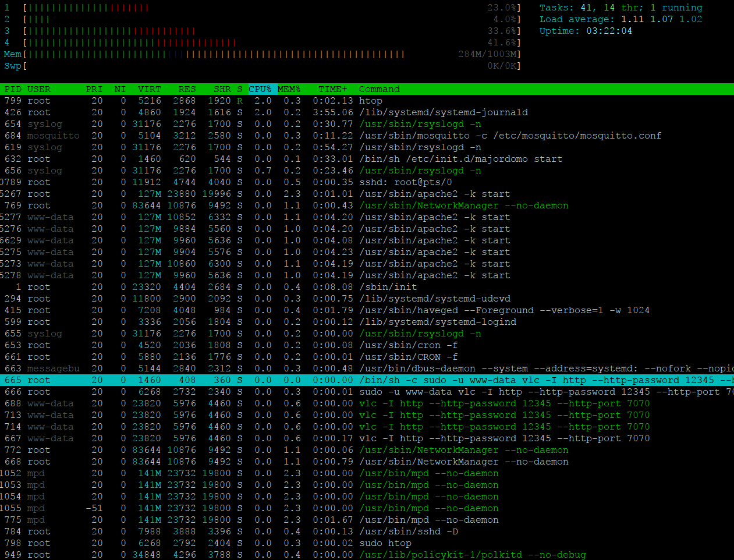This screenshot has height=560, width=734.
Task: Click the Load average readout
Action: tap(620, 19)
